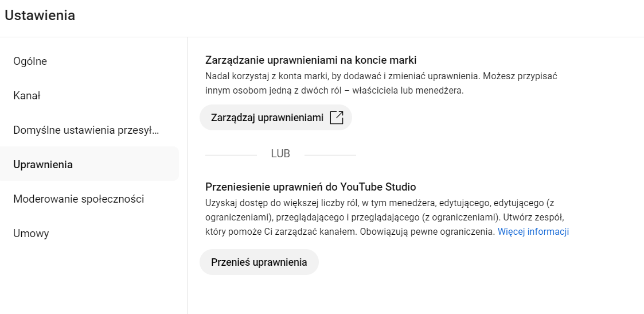Click the divider line left of LUB

point(231,155)
